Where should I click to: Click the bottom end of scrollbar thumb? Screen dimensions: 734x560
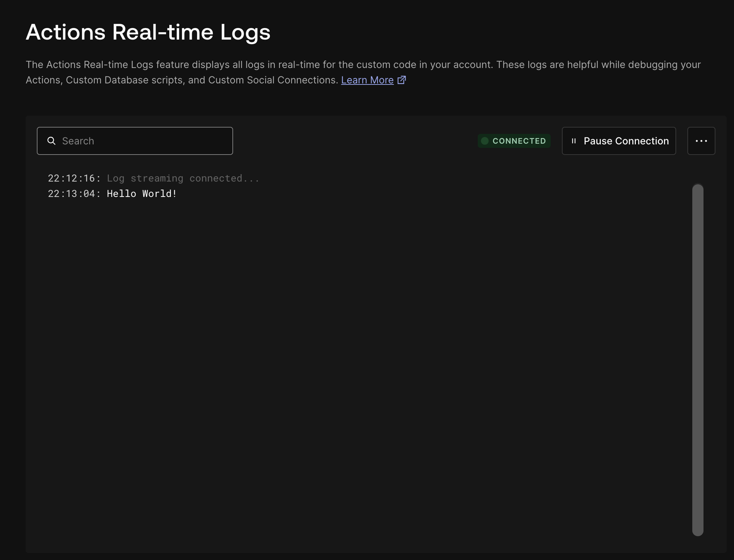pos(698,532)
